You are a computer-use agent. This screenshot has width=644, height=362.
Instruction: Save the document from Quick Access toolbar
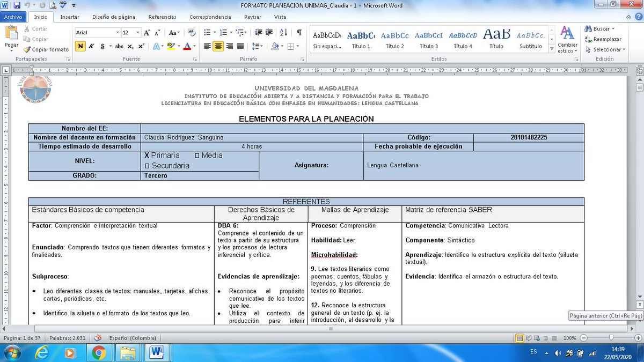tap(17, 5)
